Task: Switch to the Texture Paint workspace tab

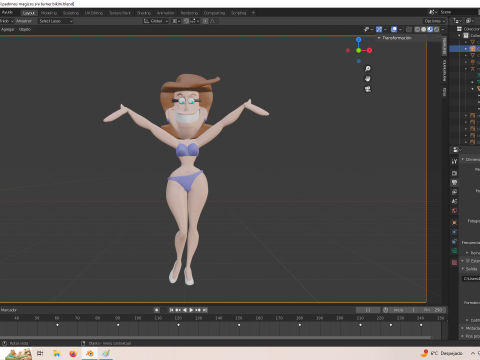Action: [x=120, y=13]
